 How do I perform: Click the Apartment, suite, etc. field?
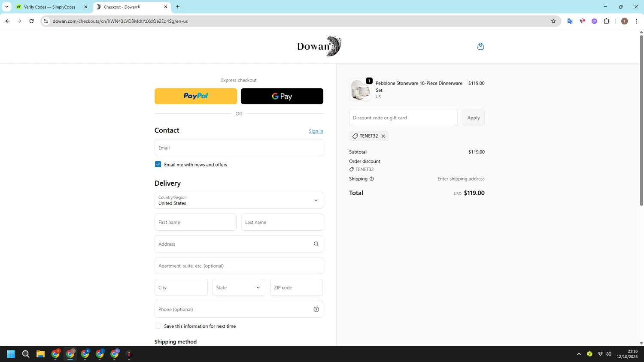pyautogui.click(x=239, y=266)
